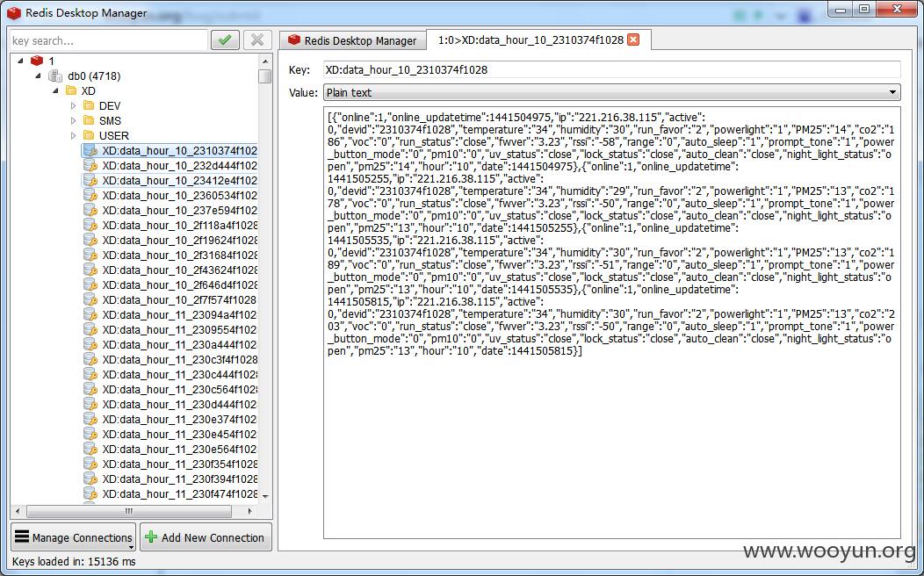This screenshot has height=576, width=924.
Task: Select key XD:data_hour_11_230e454f102
Action: click(x=179, y=434)
